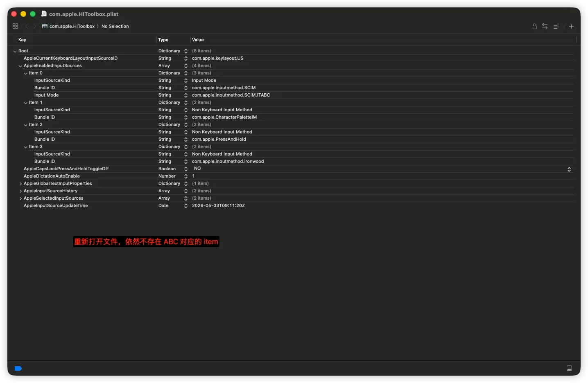This screenshot has height=383, width=588.
Task: Collapse Item 2 dictionary
Action: click(26, 125)
